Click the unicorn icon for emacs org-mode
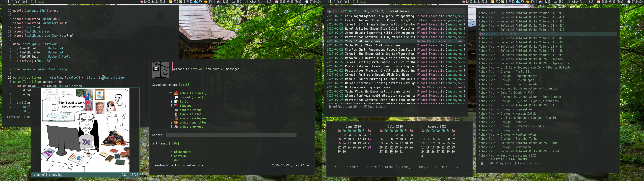The image size is (644, 181). click(176, 127)
